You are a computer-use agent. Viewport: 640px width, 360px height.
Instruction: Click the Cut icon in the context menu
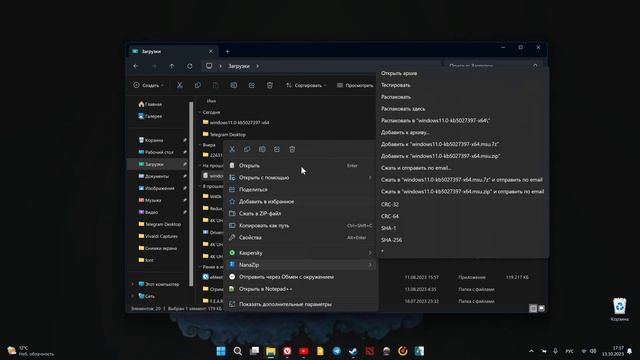232,149
